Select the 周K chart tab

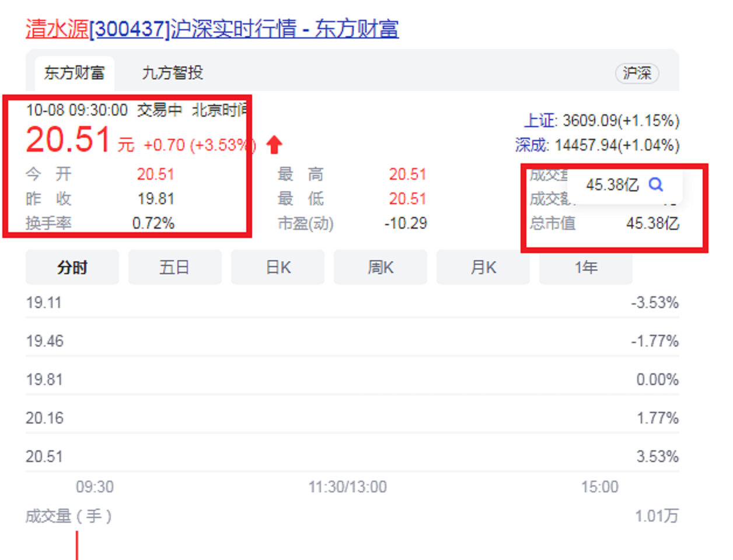(381, 267)
